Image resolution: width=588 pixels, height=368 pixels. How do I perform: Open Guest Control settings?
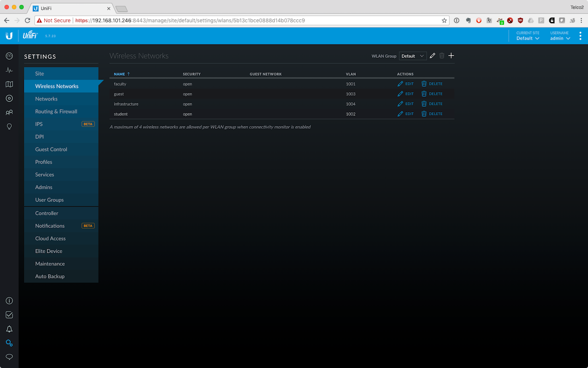(61, 149)
